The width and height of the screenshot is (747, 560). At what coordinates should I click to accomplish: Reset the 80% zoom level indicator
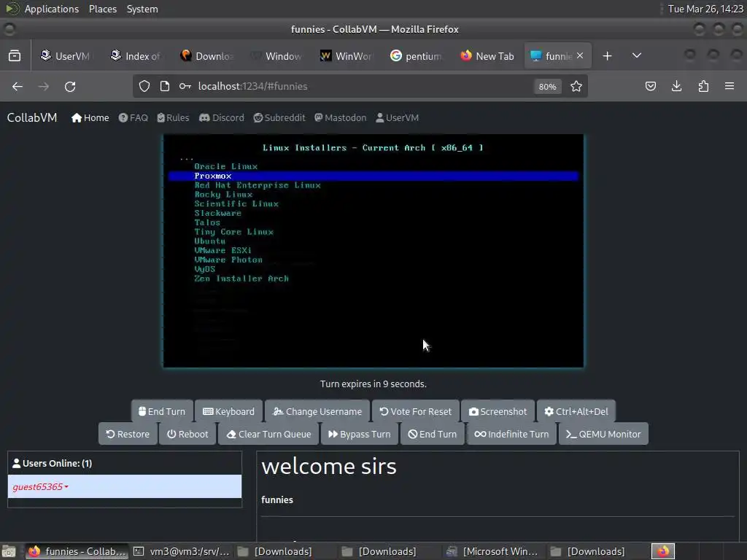point(547,87)
